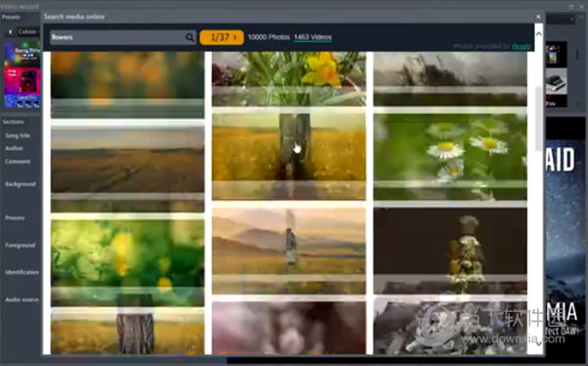This screenshot has height=366, width=588.
Task: Click the results list scrollbar thumb
Action: (x=538, y=119)
